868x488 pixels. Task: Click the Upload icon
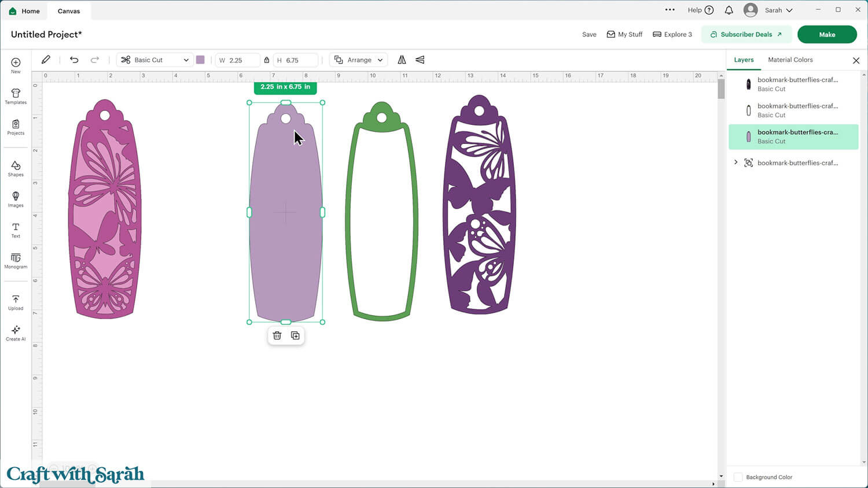pyautogui.click(x=16, y=302)
